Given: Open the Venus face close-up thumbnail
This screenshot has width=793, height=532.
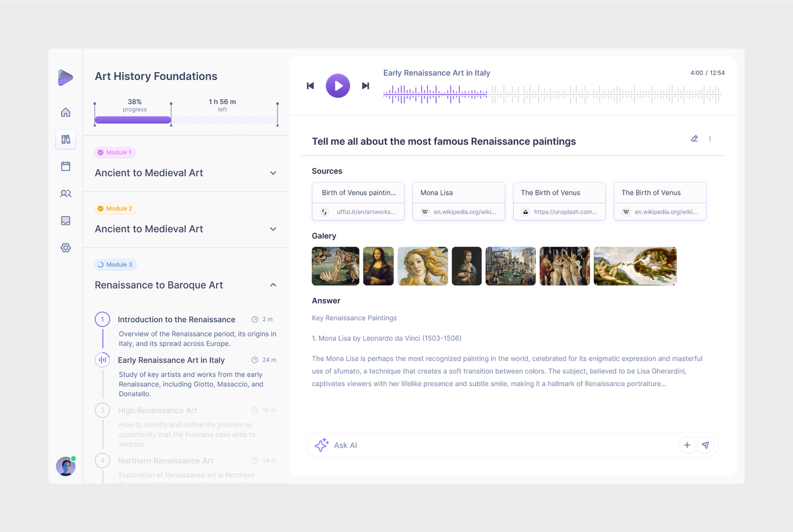Looking at the screenshot, I should 423,266.
